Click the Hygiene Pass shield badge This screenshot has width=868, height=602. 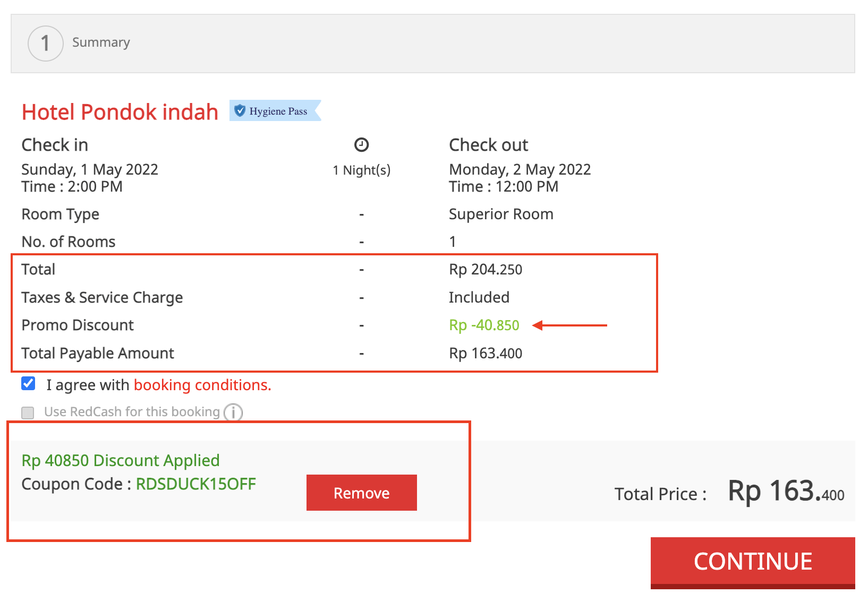click(275, 111)
